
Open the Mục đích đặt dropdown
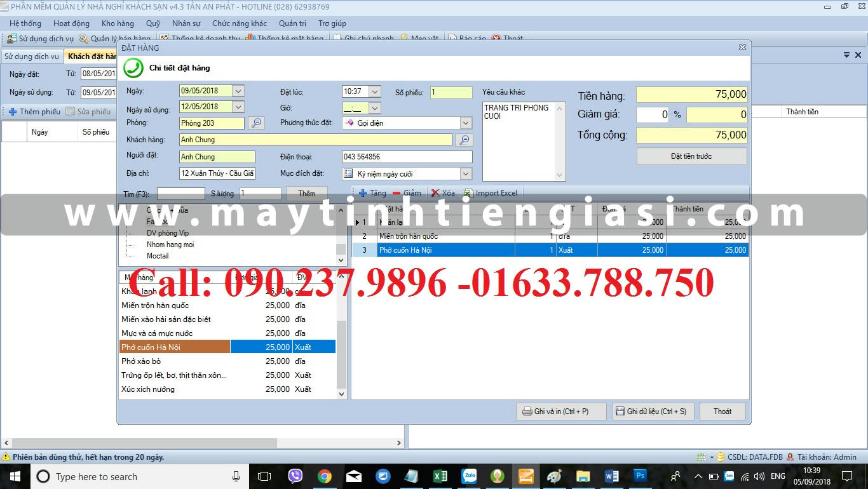(466, 173)
